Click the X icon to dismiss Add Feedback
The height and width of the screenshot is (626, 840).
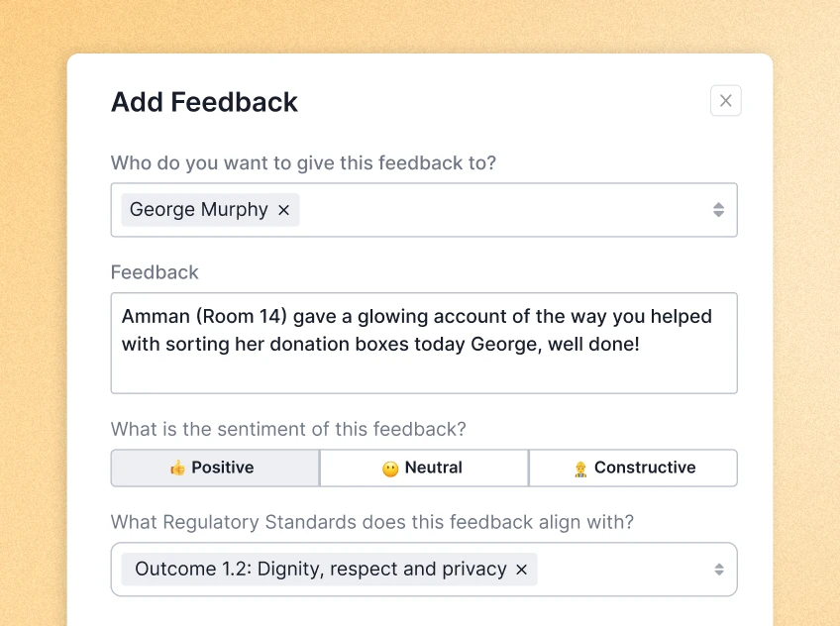point(725,100)
